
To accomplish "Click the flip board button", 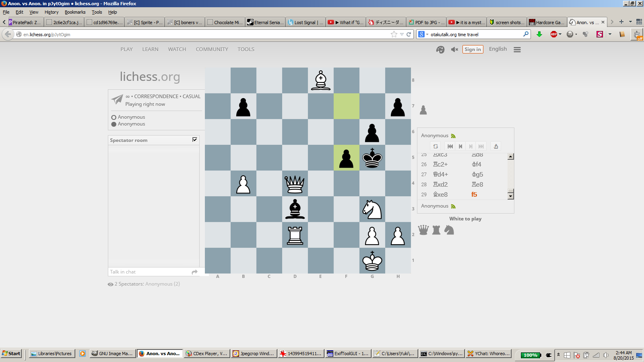I will pyautogui.click(x=436, y=146).
